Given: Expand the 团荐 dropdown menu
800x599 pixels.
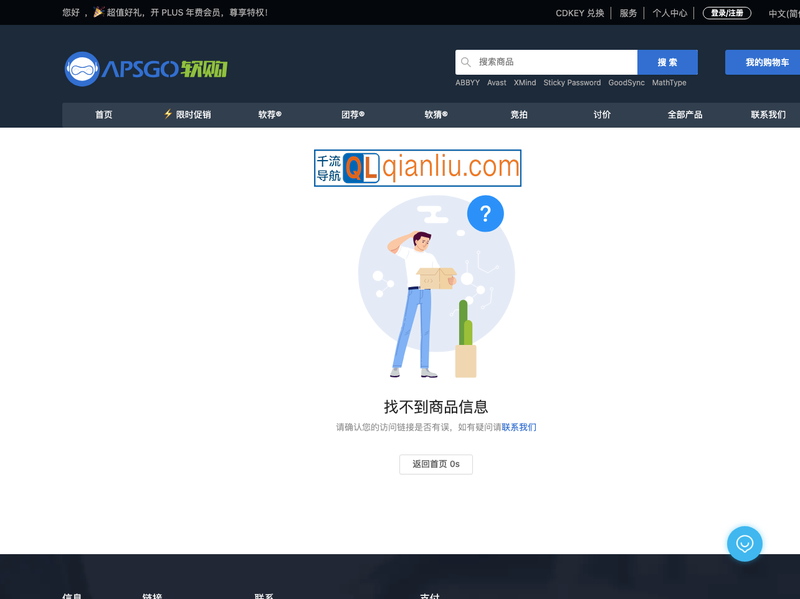Looking at the screenshot, I should click(x=350, y=115).
